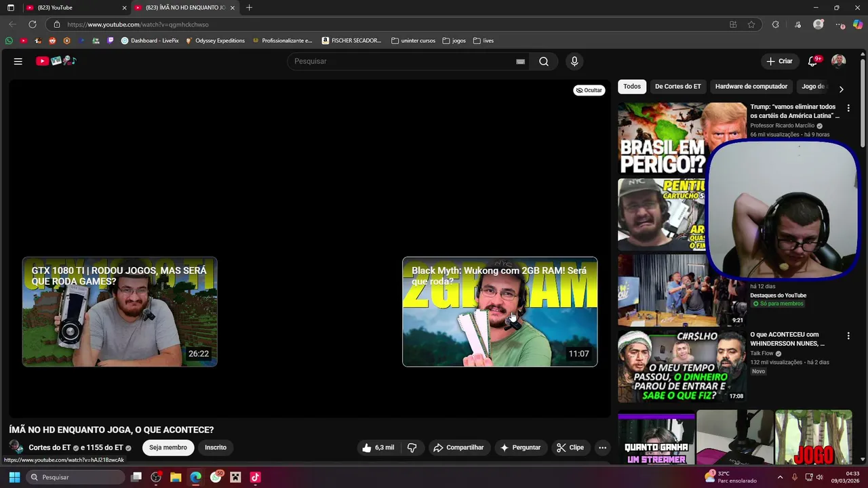Open Reddit bookmark icon
Viewport: 868px width, 488px height.
(52, 41)
